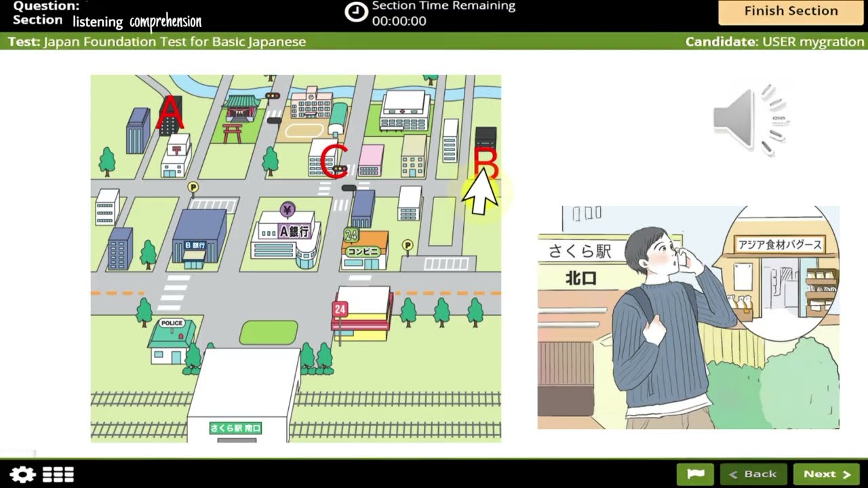Click the red 24 store sign
The width and height of the screenshot is (868, 488).
[340, 309]
